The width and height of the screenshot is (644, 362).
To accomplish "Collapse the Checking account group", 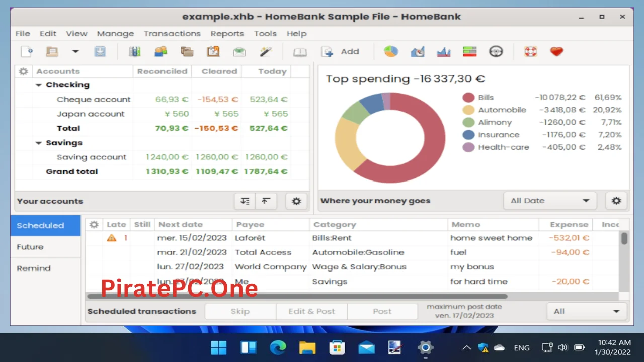I will [x=39, y=85].
